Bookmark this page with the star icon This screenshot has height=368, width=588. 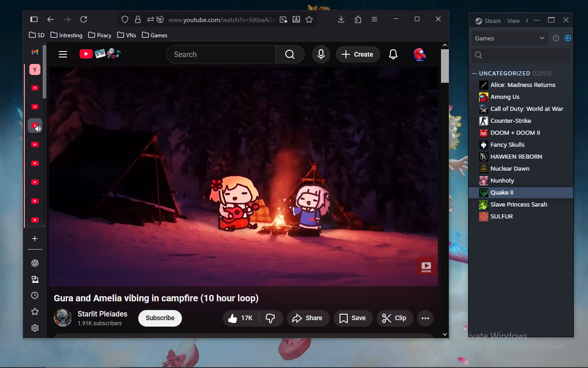click(309, 19)
